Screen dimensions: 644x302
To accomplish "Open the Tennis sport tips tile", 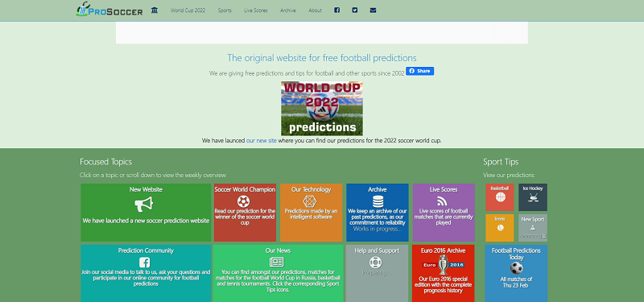I will (499, 228).
